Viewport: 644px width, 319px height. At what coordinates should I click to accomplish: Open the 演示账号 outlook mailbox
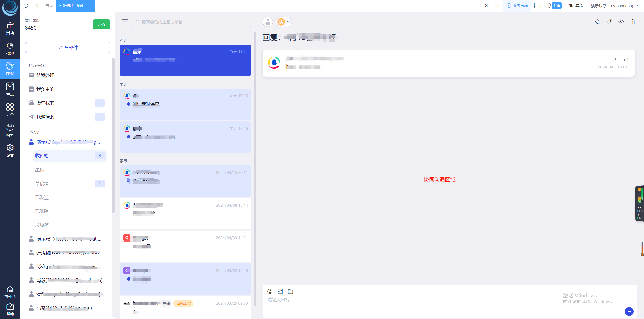coord(68,239)
